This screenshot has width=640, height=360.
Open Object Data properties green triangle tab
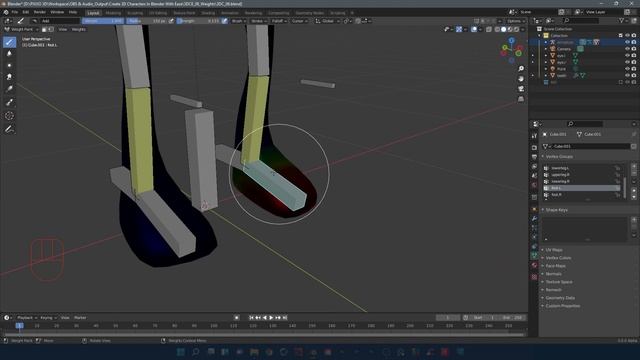coord(534,255)
